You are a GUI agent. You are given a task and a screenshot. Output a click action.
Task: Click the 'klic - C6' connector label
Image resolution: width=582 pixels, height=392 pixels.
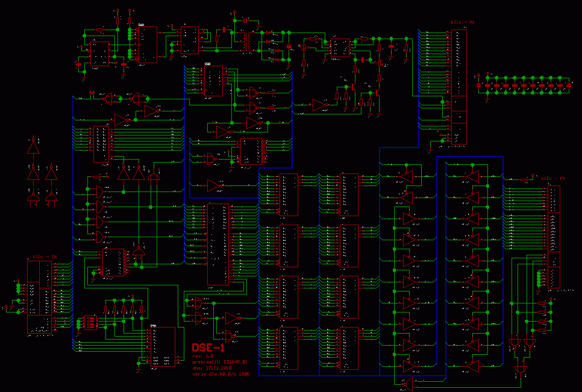coord(42,257)
